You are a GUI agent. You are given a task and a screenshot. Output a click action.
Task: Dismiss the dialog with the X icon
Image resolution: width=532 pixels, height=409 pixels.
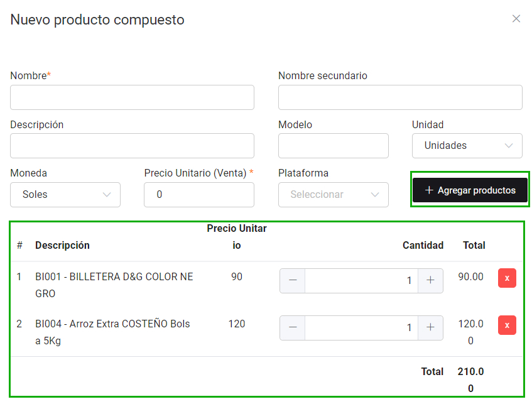point(516,19)
